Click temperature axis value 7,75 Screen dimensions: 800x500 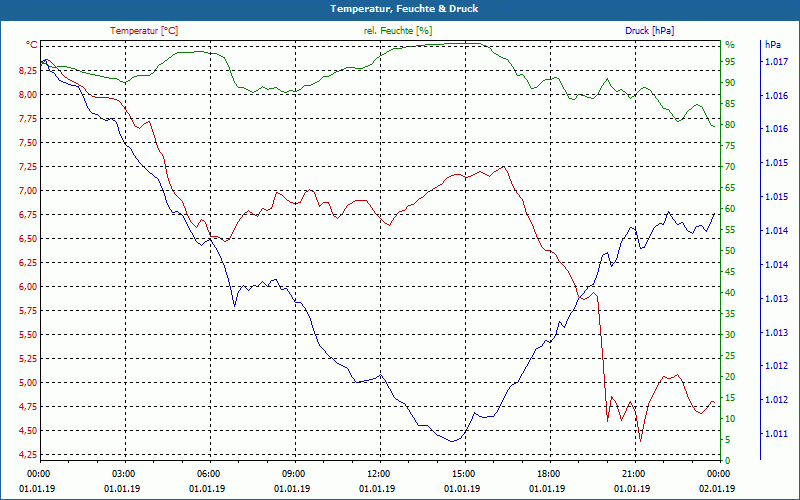tap(28, 118)
